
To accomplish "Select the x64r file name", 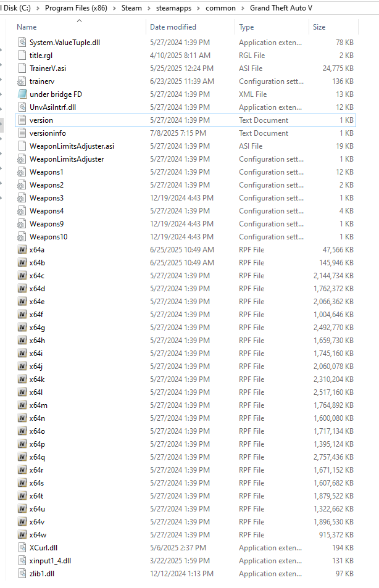I will point(36,470).
